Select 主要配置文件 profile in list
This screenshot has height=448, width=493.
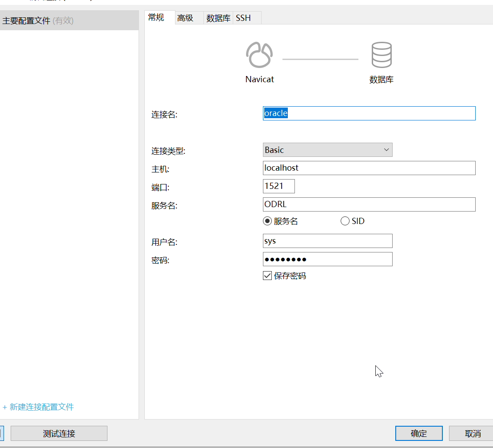(x=38, y=20)
